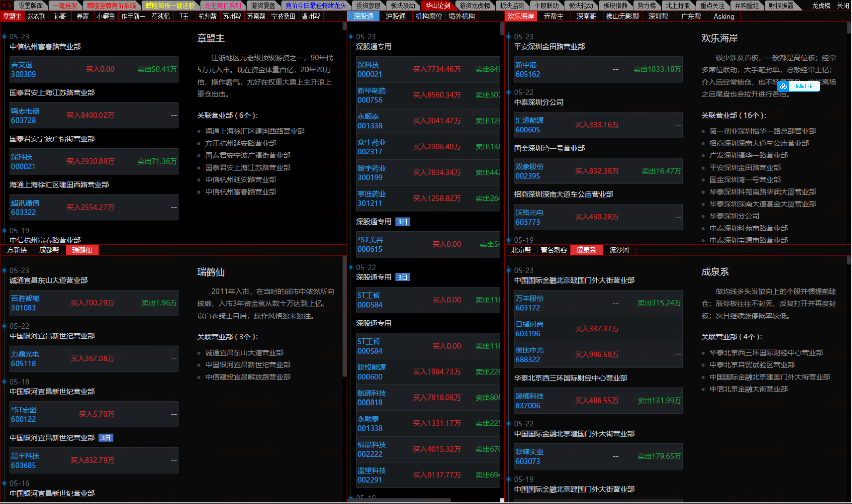The image size is (852, 504).
Task: Select the 流沙河 tab
Action: pos(619,250)
